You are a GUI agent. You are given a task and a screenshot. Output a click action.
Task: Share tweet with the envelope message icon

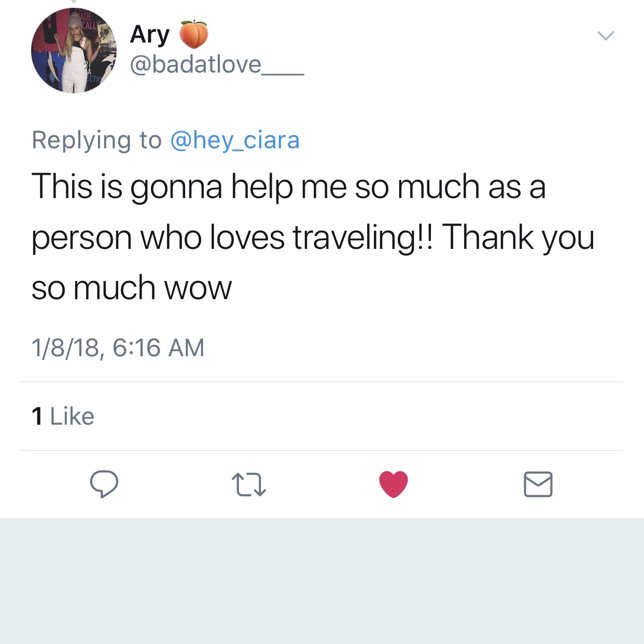coord(538,484)
